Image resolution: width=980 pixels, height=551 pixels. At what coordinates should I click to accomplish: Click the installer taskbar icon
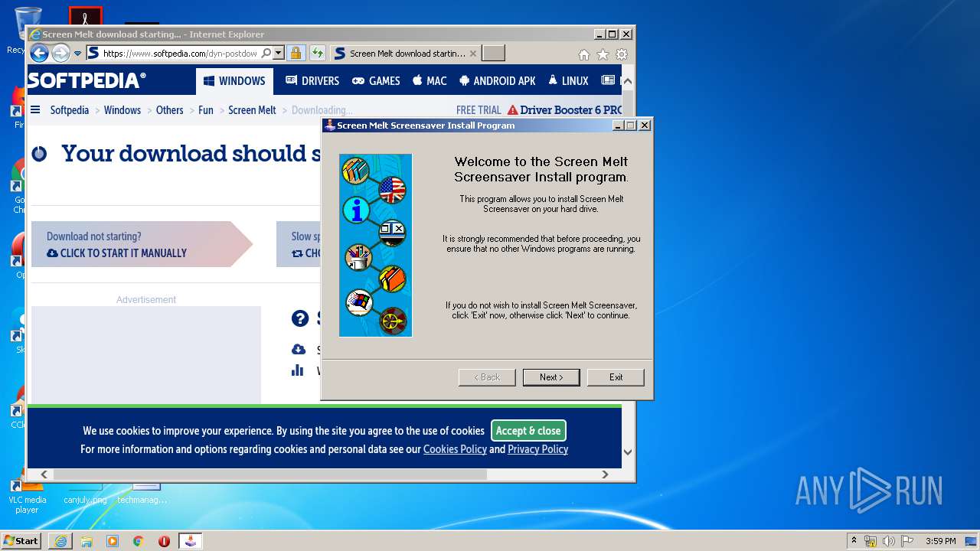[x=191, y=541]
